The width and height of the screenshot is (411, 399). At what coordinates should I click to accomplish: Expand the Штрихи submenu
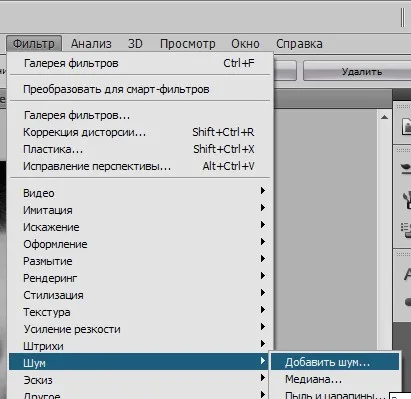click(140, 346)
